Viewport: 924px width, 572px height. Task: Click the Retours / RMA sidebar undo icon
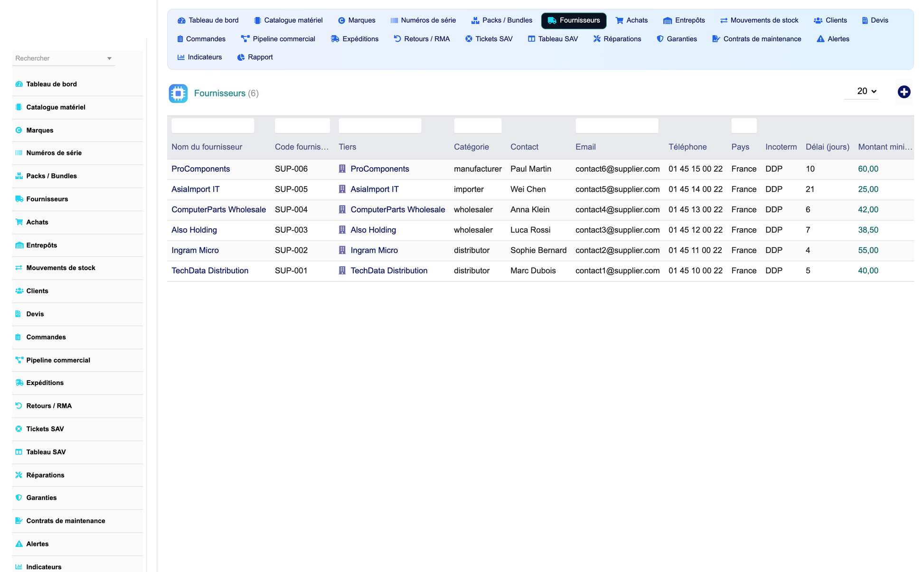[x=19, y=406]
